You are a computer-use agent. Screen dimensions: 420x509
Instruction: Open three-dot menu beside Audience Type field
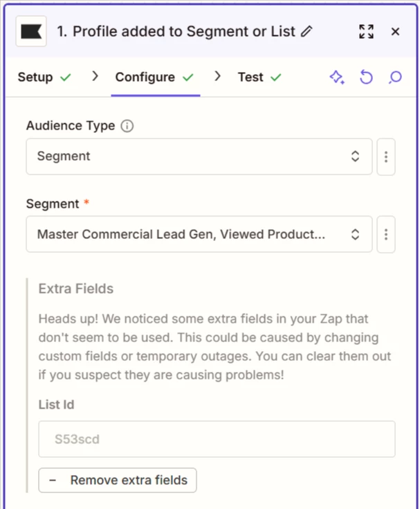click(385, 157)
